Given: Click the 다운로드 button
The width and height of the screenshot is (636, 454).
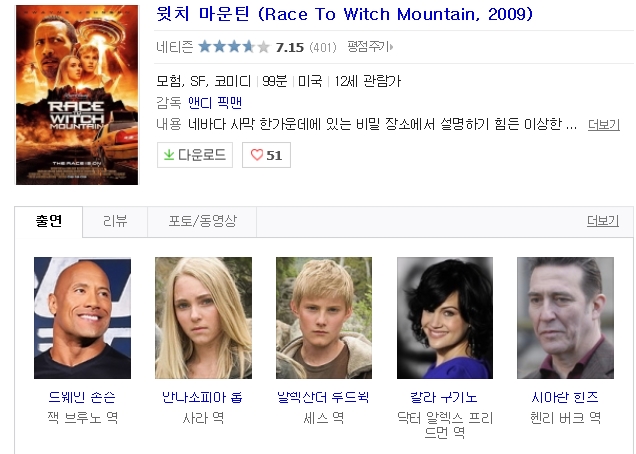Looking at the screenshot, I should [195, 155].
